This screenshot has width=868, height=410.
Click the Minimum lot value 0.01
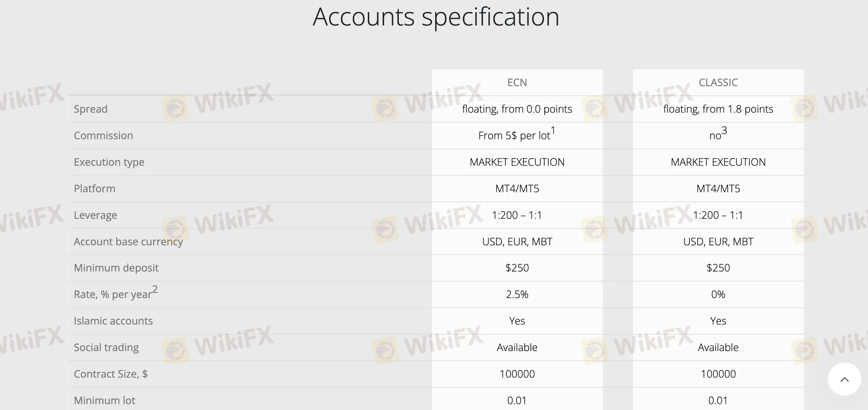[517, 400]
